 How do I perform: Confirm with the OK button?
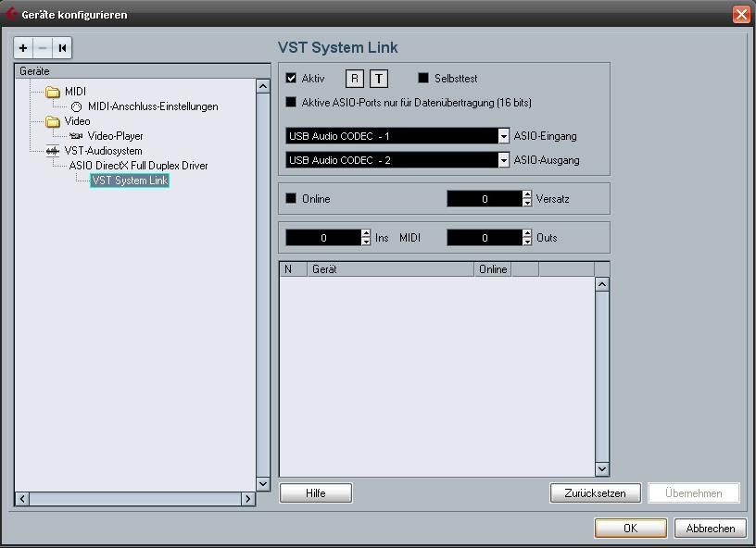point(631,529)
